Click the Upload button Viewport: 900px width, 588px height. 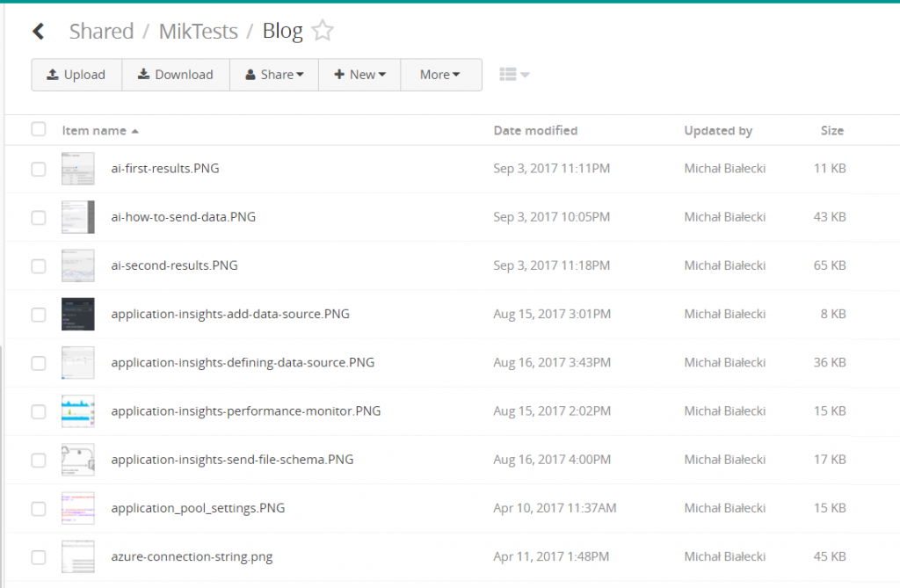tap(76, 75)
